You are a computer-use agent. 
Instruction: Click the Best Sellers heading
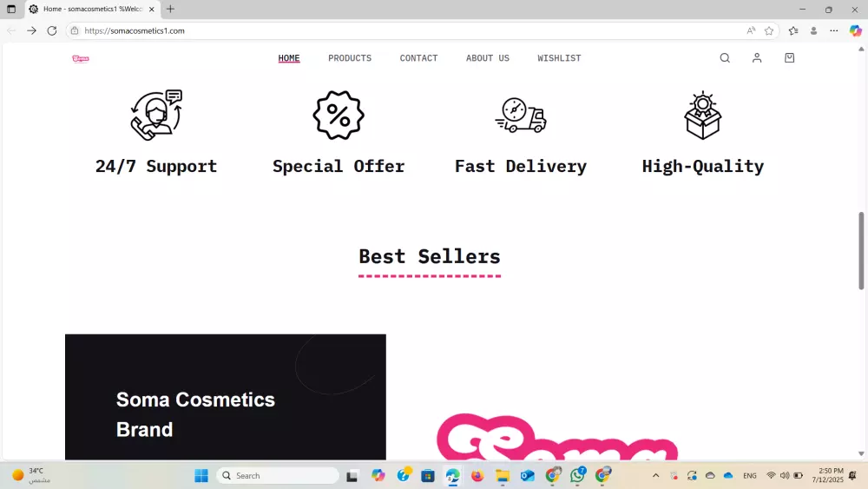[430, 256]
